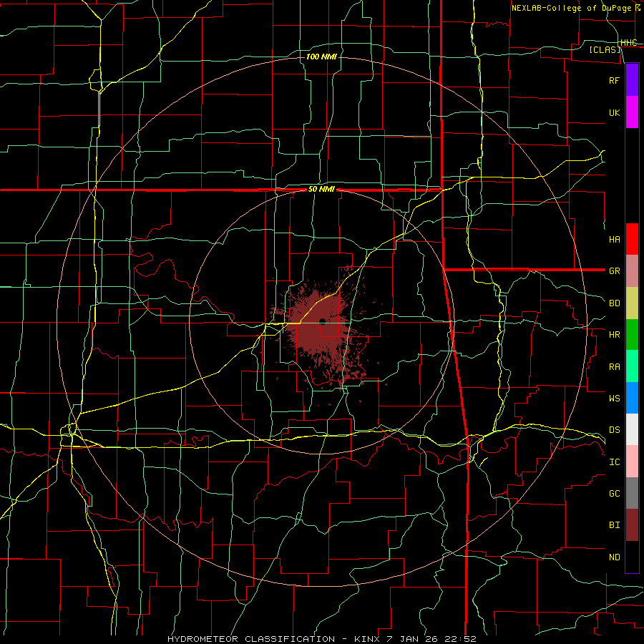Click the 7 JAN 26 date text
The image size is (644, 644).
point(412,639)
